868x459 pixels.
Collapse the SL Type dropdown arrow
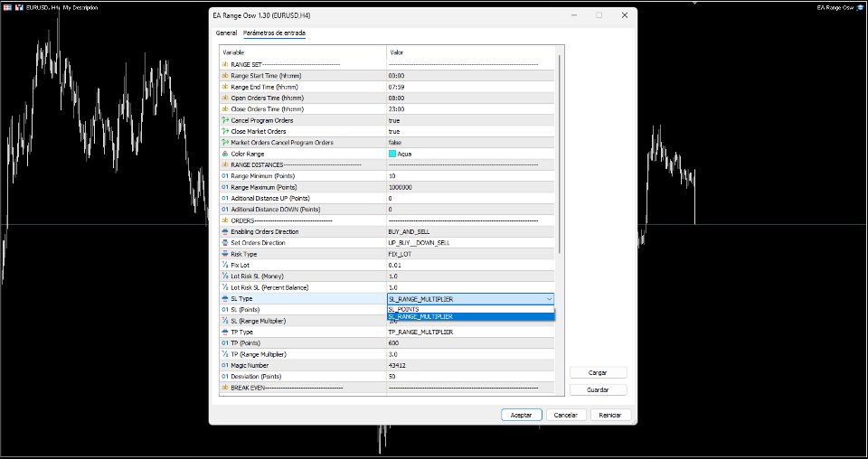coord(549,299)
